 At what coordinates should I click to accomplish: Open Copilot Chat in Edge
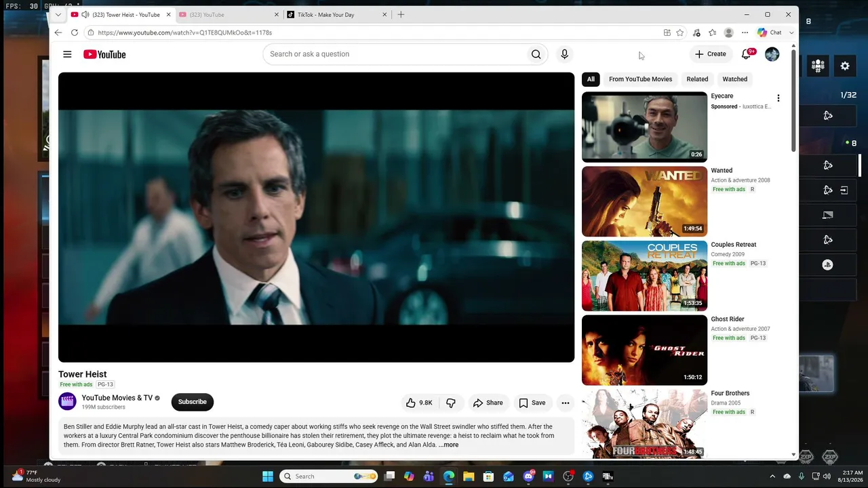click(x=770, y=33)
